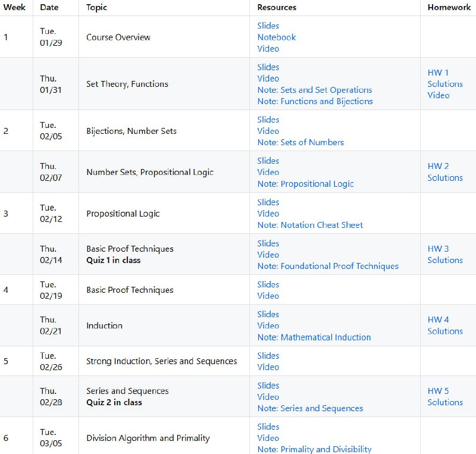Open Note: Foundational Proof Techniques
Image resolution: width=476 pixels, height=454 pixels.
pyautogui.click(x=328, y=267)
